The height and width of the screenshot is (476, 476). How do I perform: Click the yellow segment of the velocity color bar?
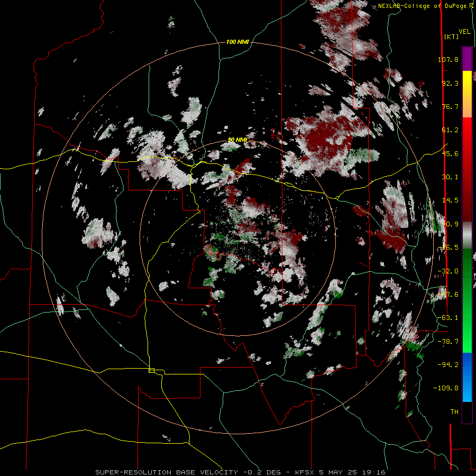pos(467,82)
